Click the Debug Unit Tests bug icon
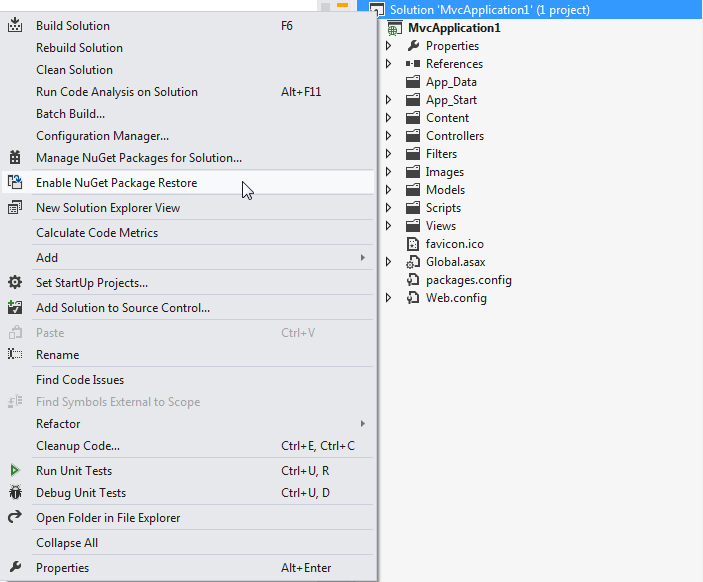Image resolution: width=703 pixels, height=582 pixels. tap(15, 492)
